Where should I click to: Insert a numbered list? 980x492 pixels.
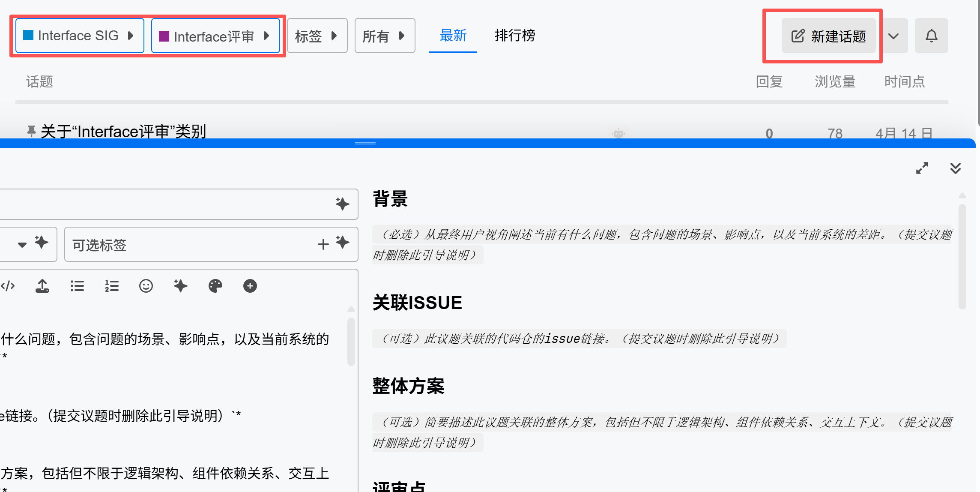coord(112,286)
